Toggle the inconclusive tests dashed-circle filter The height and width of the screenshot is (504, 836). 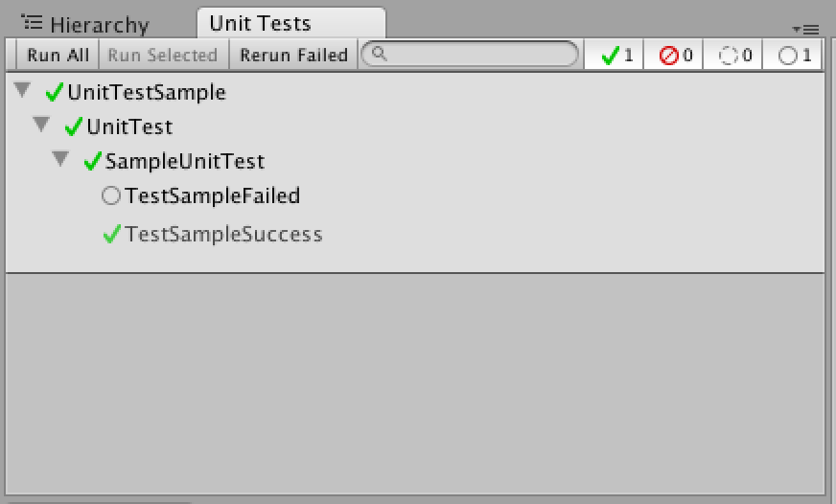click(733, 55)
